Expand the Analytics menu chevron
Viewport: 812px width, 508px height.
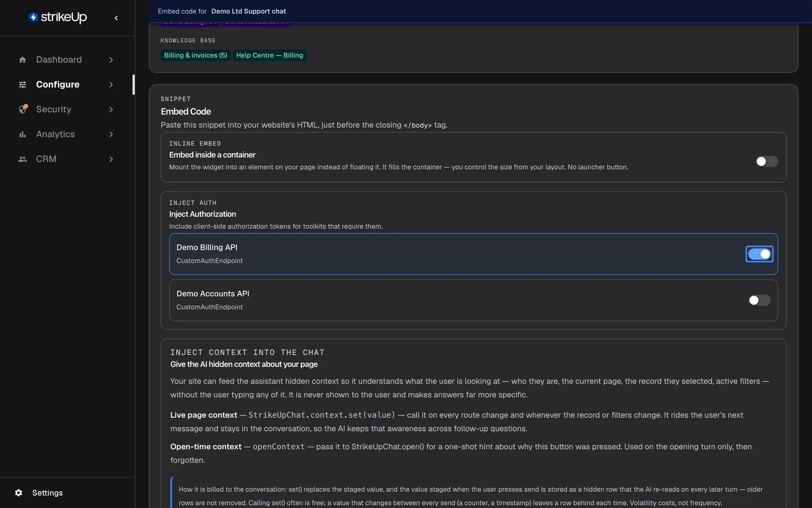click(111, 134)
